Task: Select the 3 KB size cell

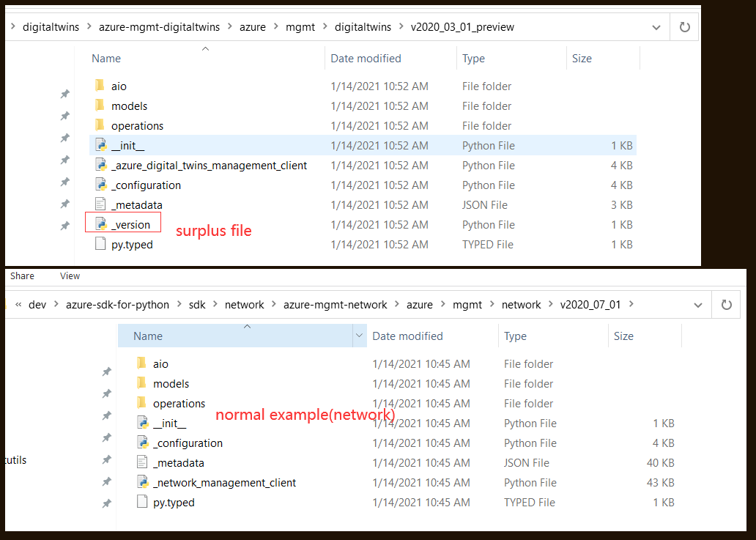Action: (621, 205)
